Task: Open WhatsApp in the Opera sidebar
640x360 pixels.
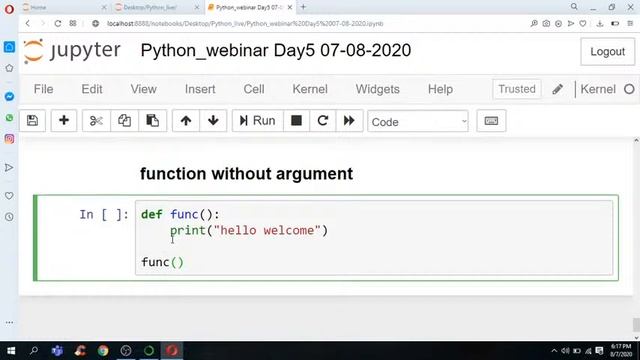Action: [9, 118]
